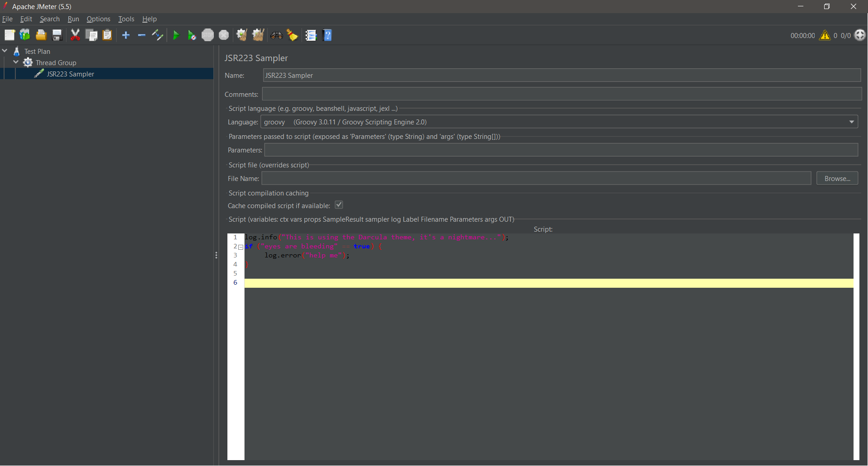868x466 pixels.
Task: Clear all results with double broom icon
Action: 258,35
